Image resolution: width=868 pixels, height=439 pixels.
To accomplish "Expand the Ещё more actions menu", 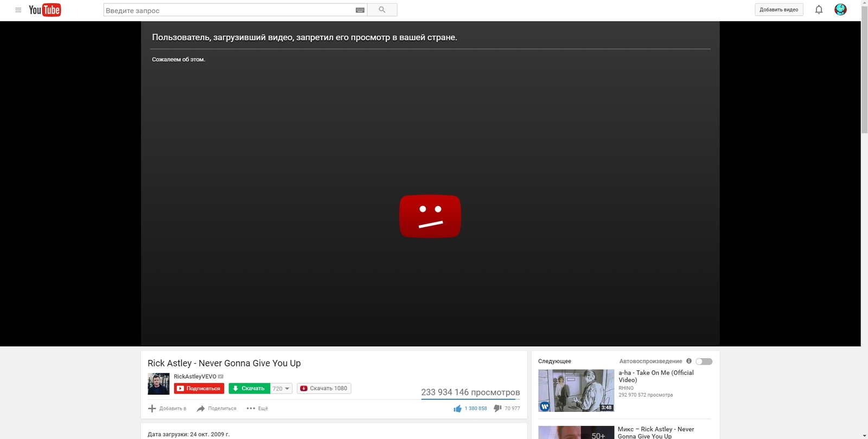I will pyautogui.click(x=257, y=408).
